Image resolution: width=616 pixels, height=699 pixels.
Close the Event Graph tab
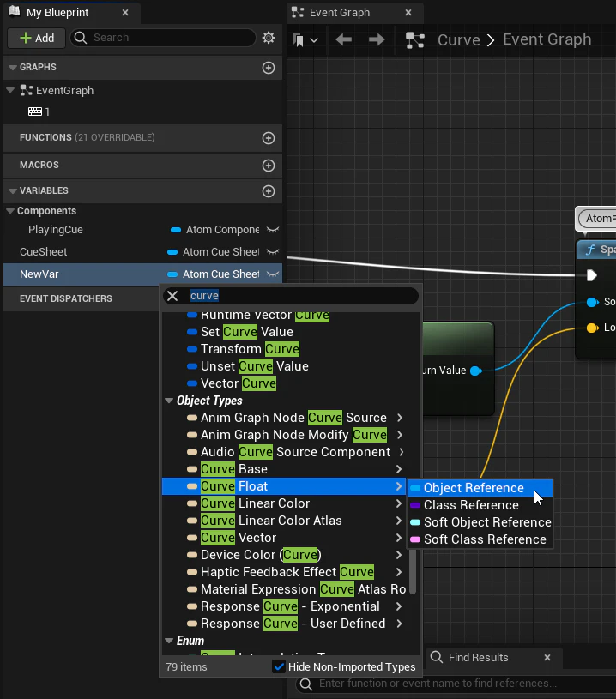(x=408, y=13)
